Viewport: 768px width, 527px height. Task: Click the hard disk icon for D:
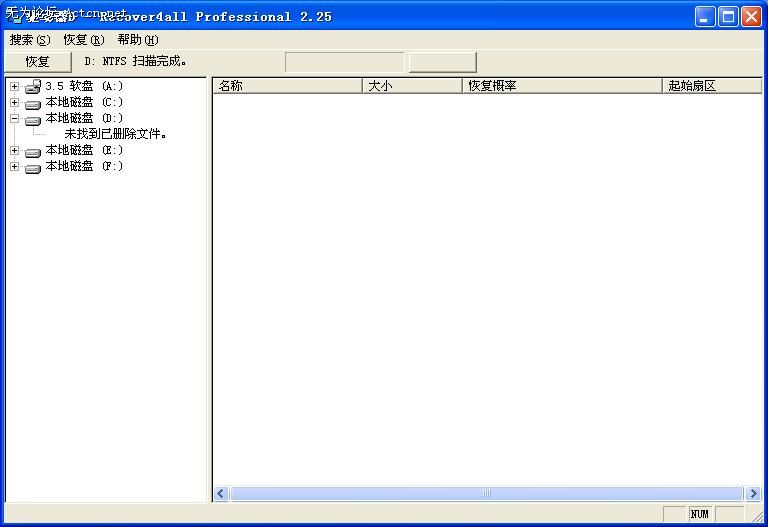pos(33,120)
